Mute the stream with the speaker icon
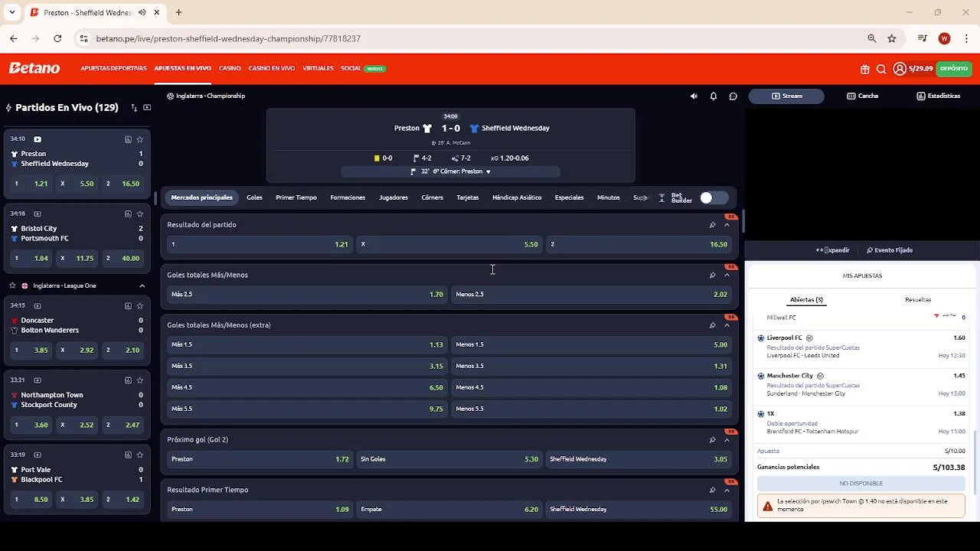Screen dimensions: 980x551 point(694,96)
